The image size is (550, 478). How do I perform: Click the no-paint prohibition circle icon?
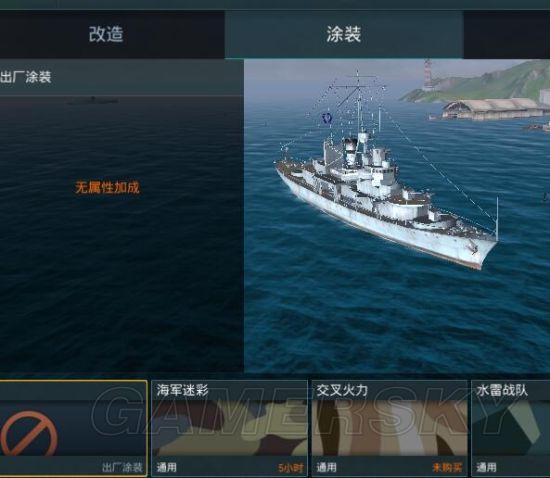click(29, 434)
